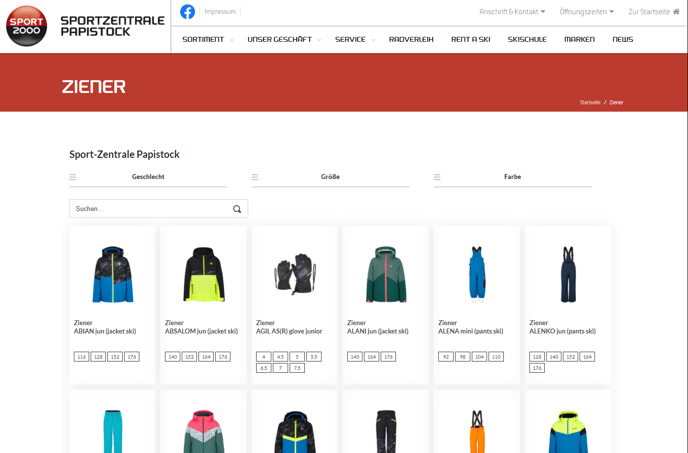The width and height of the screenshot is (688, 453).
Task: Click the ABSALOM jun (jacket ski) title
Action: (x=201, y=331)
